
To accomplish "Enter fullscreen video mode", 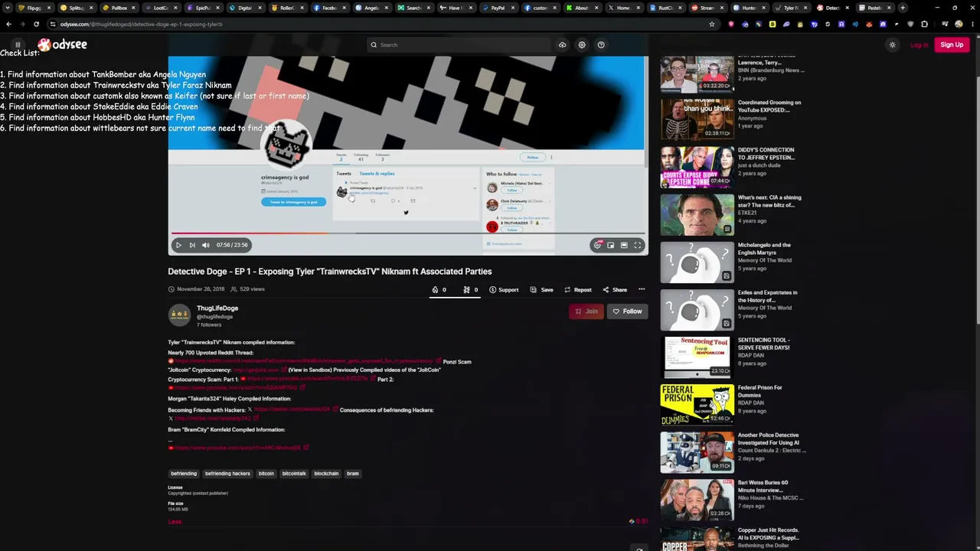I will 637,245.
